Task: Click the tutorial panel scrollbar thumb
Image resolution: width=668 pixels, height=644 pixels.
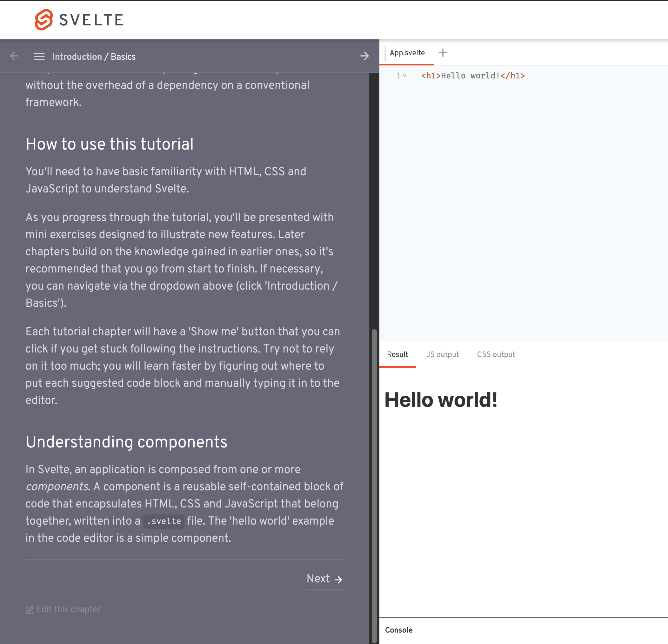Action: (x=374, y=486)
